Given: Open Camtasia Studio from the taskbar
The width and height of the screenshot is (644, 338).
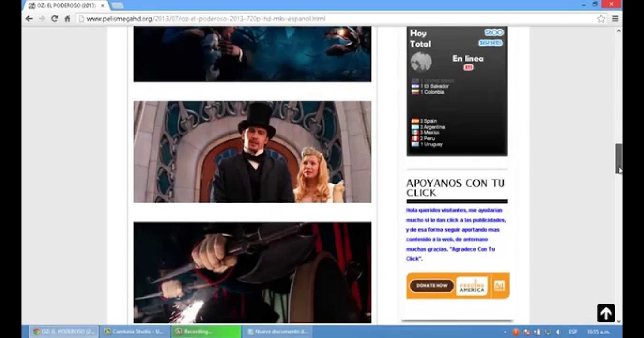Looking at the screenshot, I should point(135,332).
